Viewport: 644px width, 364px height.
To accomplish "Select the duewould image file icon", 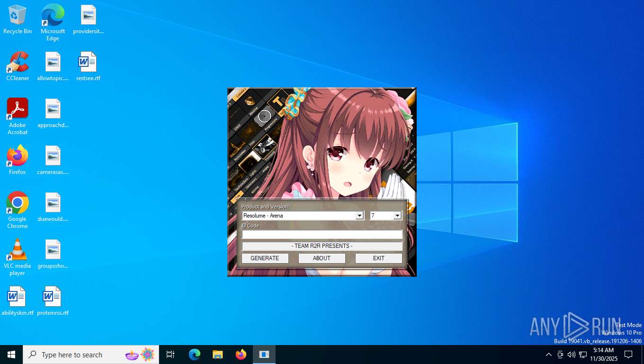I will coord(53,208).
